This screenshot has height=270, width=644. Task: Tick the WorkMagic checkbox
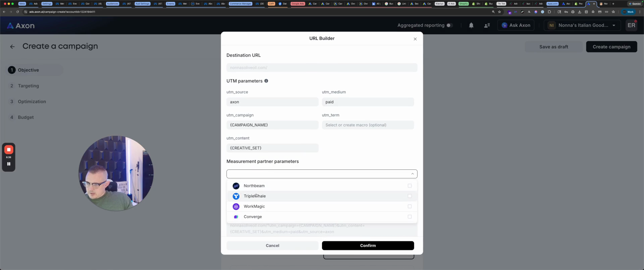pos(410,207)
